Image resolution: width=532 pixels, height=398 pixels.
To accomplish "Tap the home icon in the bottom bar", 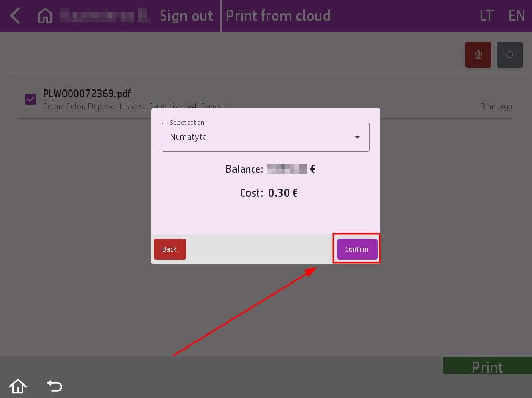I will click(18, 386).
